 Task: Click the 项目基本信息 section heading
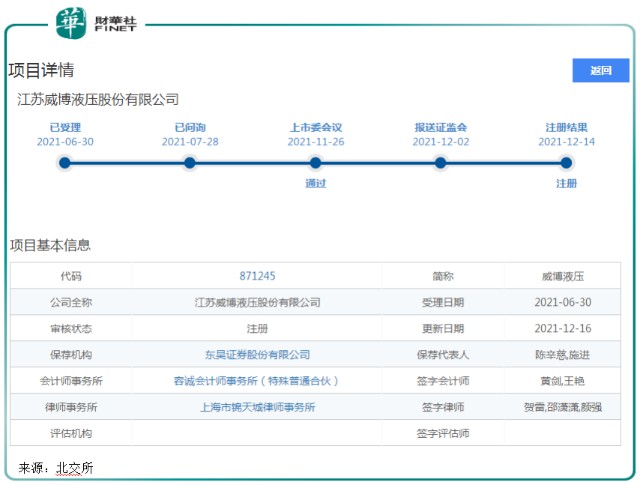[50, 245]
